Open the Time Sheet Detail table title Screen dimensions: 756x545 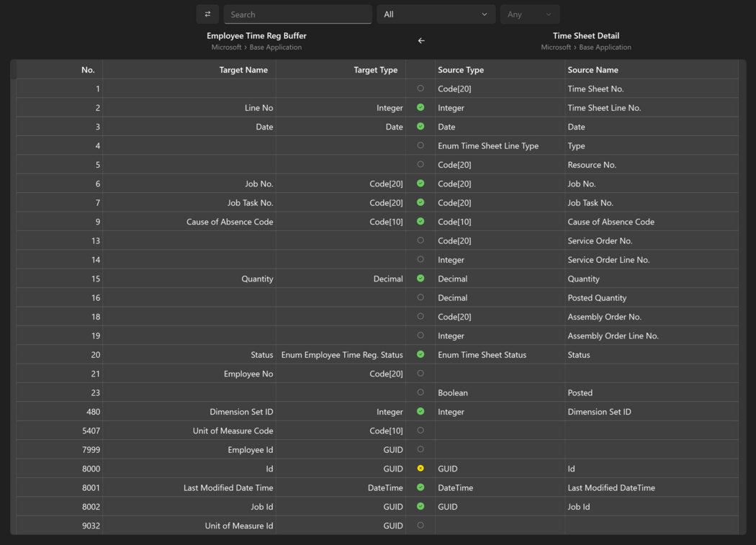pos(586,36)
